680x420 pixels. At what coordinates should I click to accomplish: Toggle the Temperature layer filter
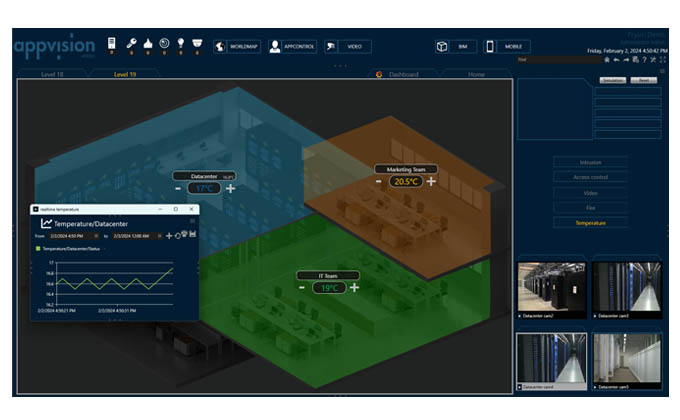pos(590,223)
